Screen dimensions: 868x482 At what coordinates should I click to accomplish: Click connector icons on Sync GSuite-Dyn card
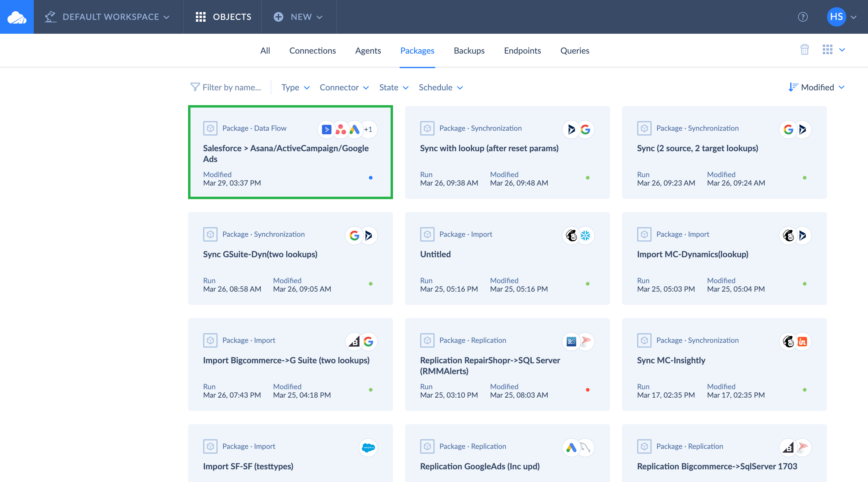click(x=361, y=236)
